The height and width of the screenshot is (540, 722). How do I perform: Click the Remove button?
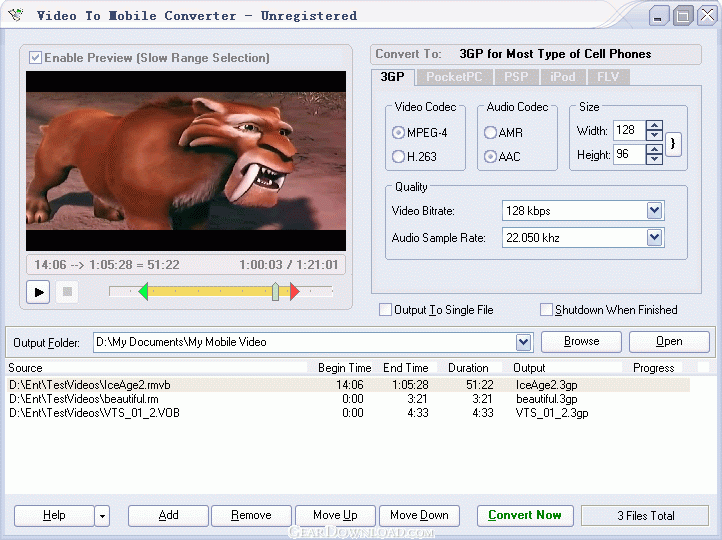251,516
